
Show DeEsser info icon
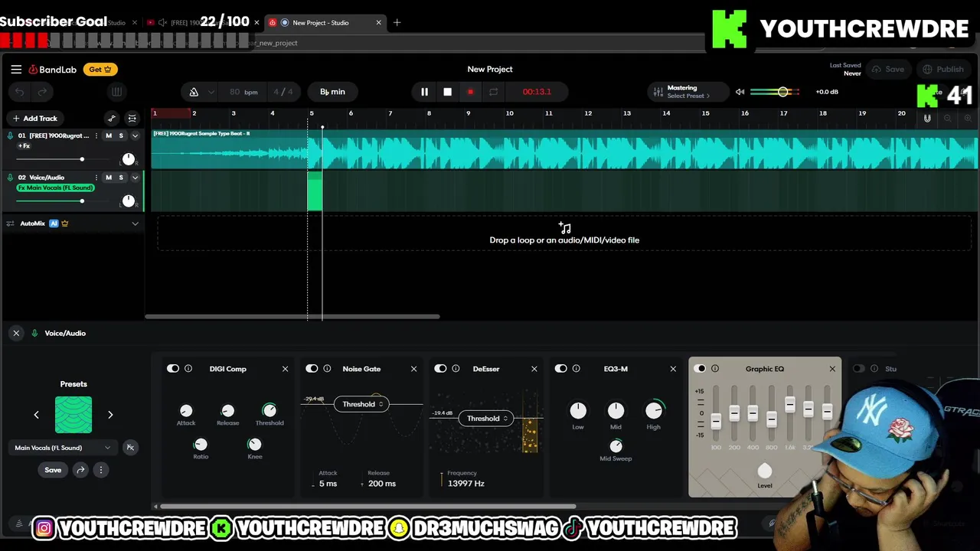pyautogui.click(x=456, y=369)
